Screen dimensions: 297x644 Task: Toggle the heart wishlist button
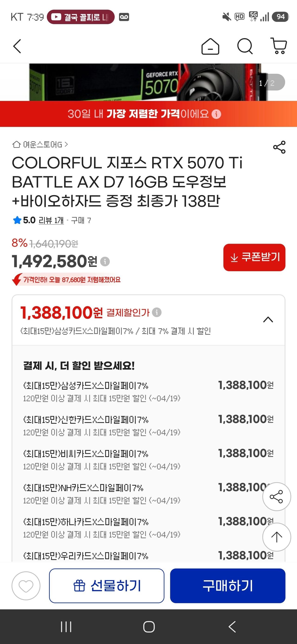tap(26, 586)
